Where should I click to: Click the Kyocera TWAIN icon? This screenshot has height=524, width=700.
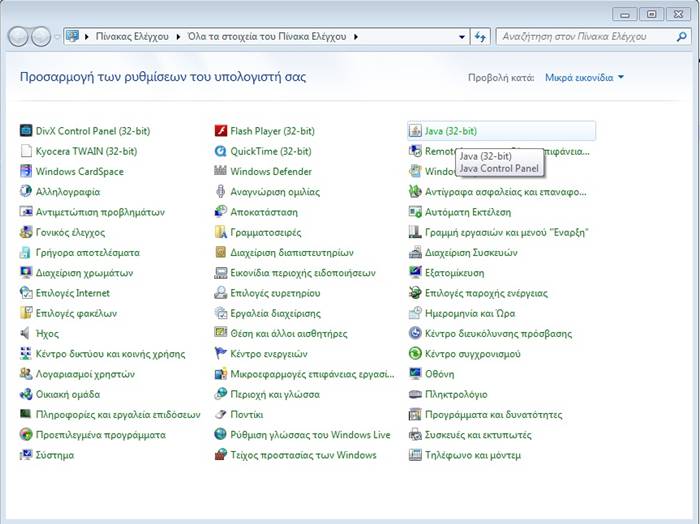pyautogui.click(x=26, y=151)
